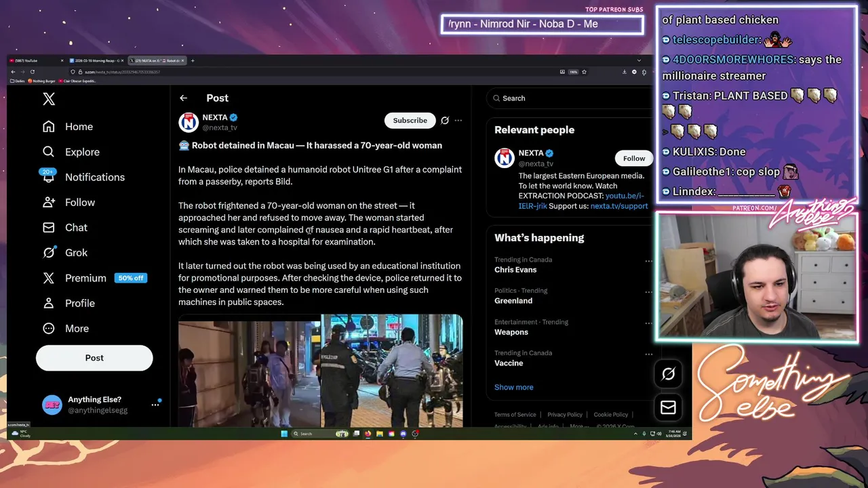Open the @nexta_tv handle on the post
The image size is (868, 488).
point(219,127)
